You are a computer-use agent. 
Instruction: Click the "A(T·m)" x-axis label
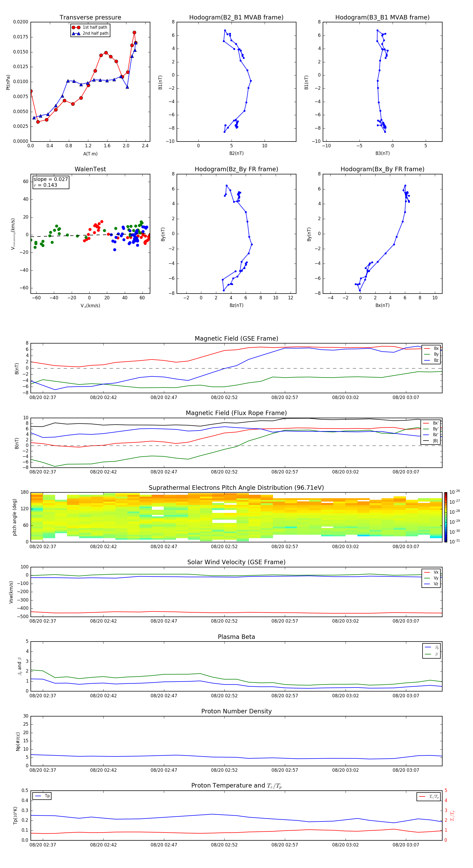tap(90, 154)
